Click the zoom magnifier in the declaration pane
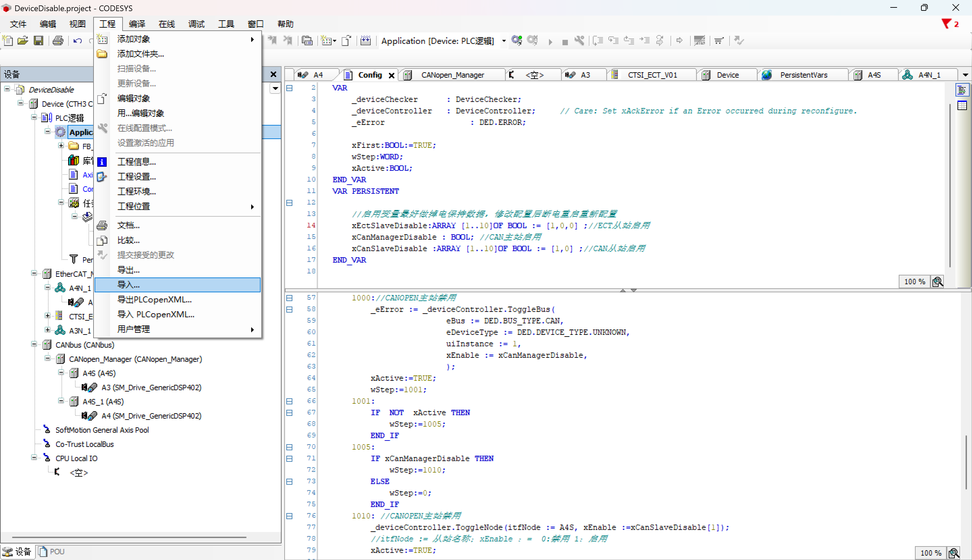The width and height of the screenshot is (972, 560). coord(938,282)
